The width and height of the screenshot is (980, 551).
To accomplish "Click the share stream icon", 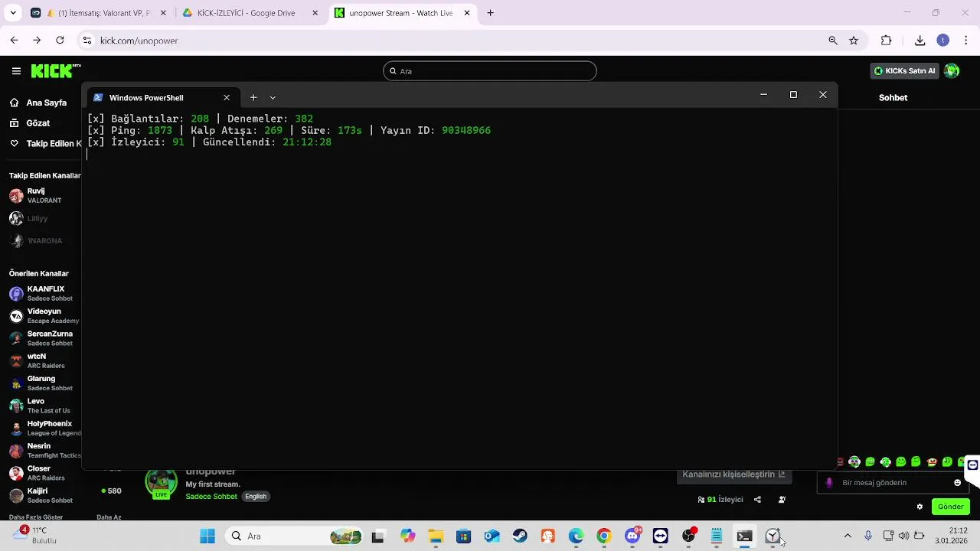I will tap(757, 500).
